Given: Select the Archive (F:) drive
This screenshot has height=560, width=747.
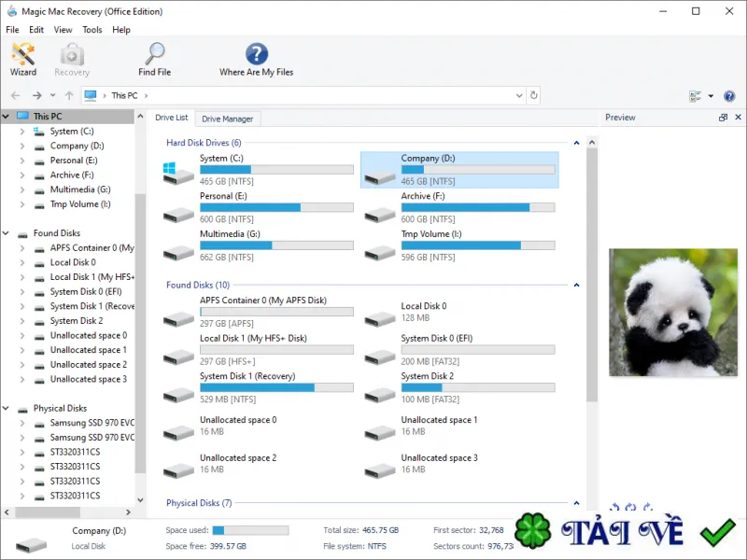Looking at the screenshot, I should (459, 207).
